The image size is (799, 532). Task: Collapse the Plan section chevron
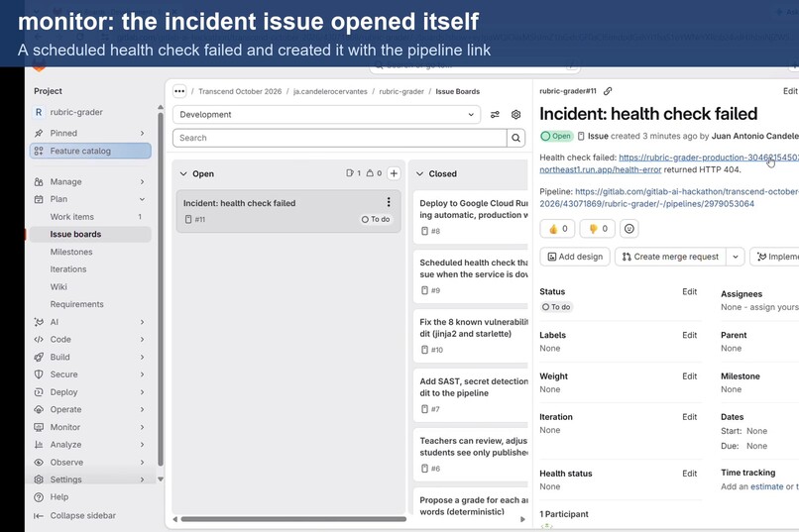pyautogui.click(x=142, y=199)
